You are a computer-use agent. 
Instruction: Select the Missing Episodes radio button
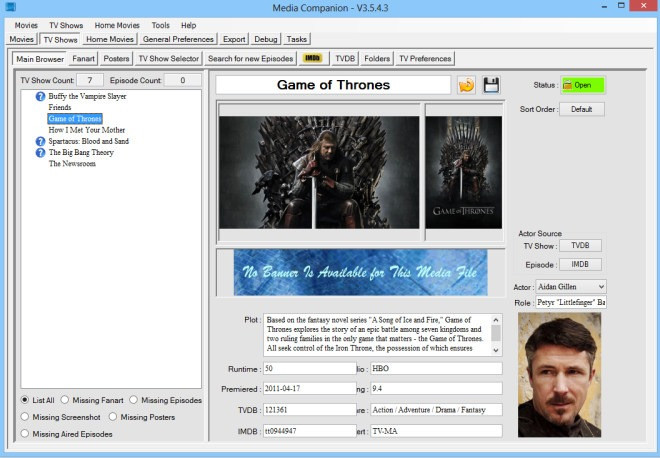click(x=133, y=400)
